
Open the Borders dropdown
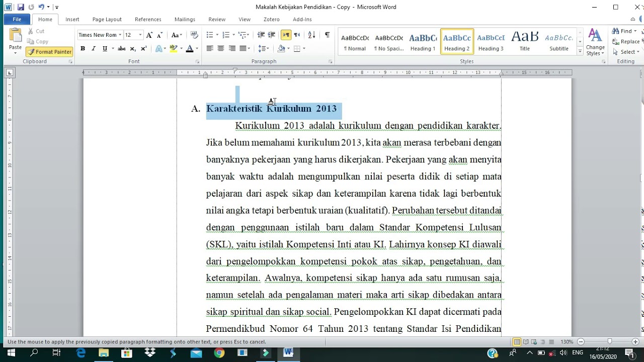coord(304,49)
